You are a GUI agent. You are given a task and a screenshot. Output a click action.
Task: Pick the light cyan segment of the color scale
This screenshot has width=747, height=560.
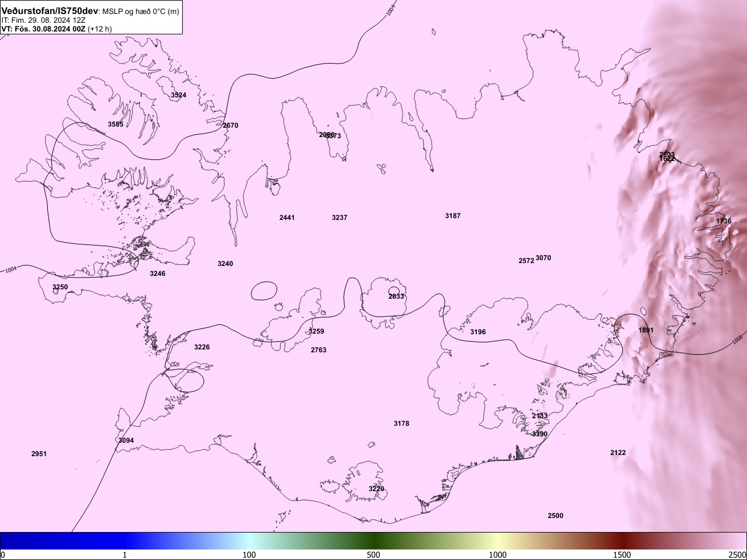tap(249, 541)
